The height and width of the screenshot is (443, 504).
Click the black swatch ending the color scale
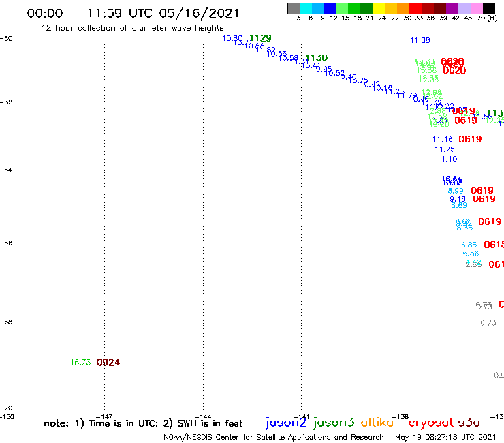(x=488, y=8)
